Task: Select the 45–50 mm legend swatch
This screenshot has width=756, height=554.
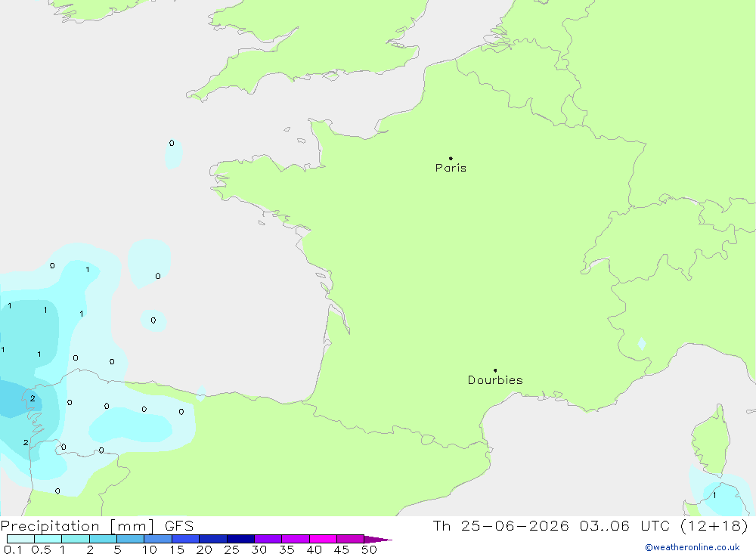Action: [x=350, y=539]
